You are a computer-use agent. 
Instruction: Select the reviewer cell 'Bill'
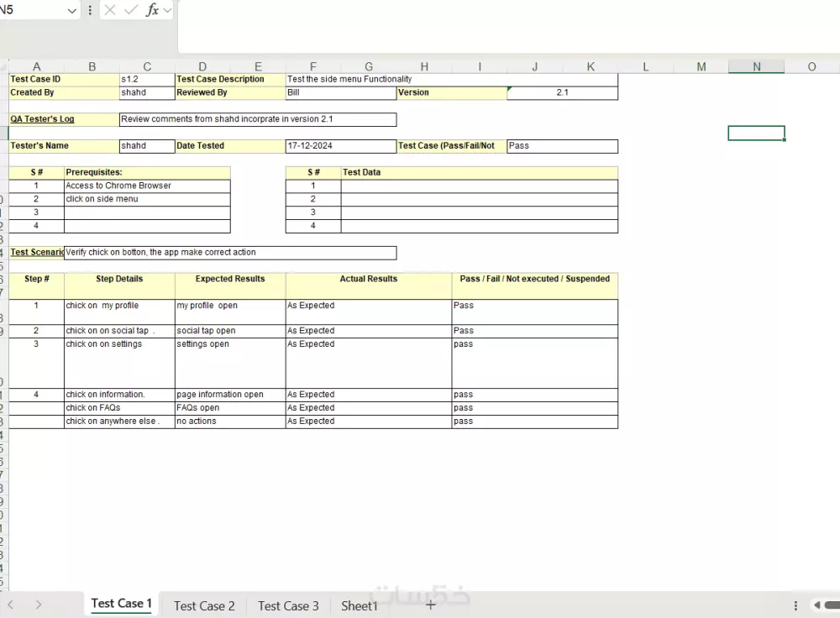coord(341,92)
